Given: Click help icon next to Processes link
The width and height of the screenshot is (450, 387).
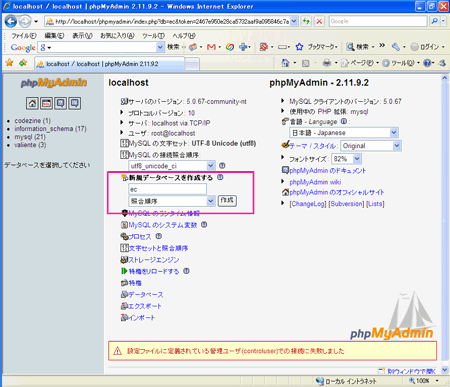Looking at the screenshot, I should (x=159, y=236).
